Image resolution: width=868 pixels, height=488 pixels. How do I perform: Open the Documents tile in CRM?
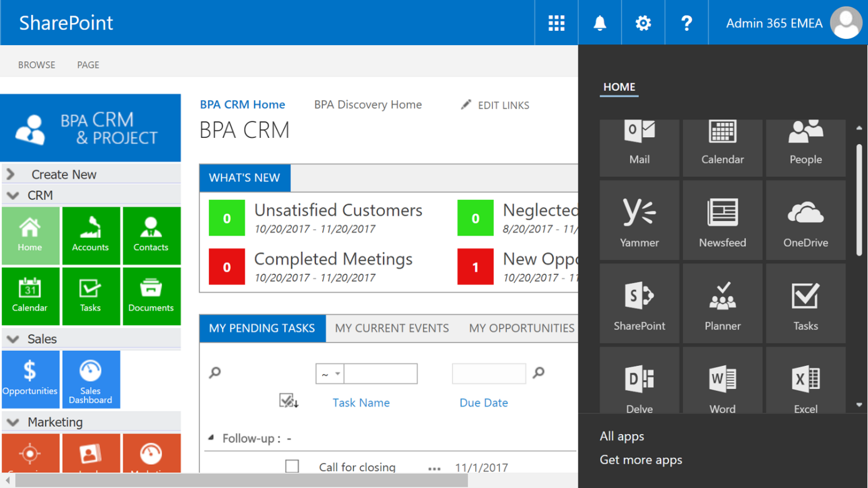pos(151,296)
